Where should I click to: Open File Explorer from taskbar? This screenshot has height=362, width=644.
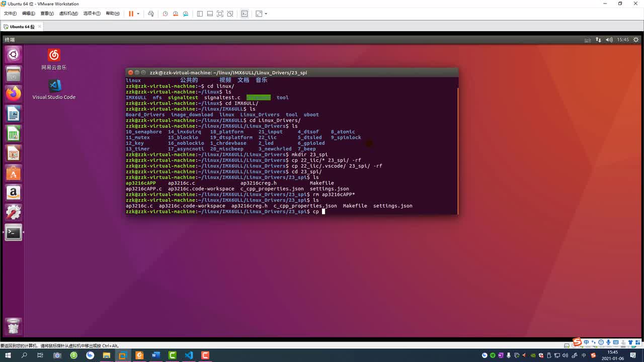click(106, 355)
